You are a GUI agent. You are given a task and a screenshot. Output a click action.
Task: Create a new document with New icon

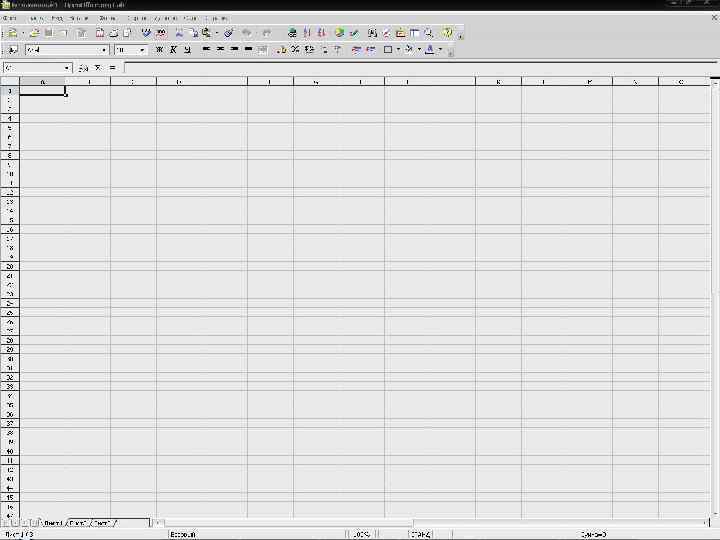[x=13, y=33]
